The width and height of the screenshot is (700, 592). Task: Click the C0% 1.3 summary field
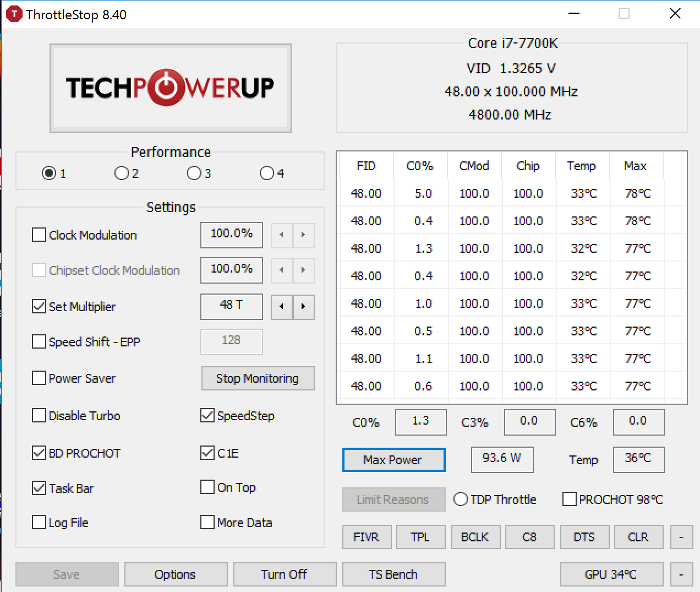pos(421,422)
